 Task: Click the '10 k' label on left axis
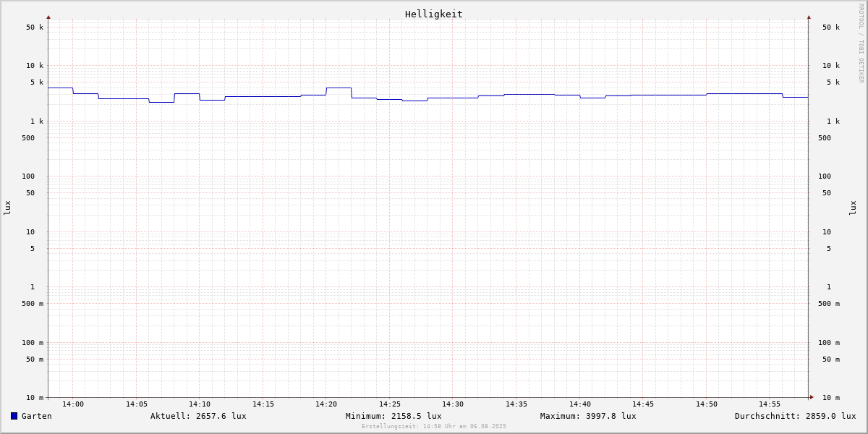tap(35, 66)
